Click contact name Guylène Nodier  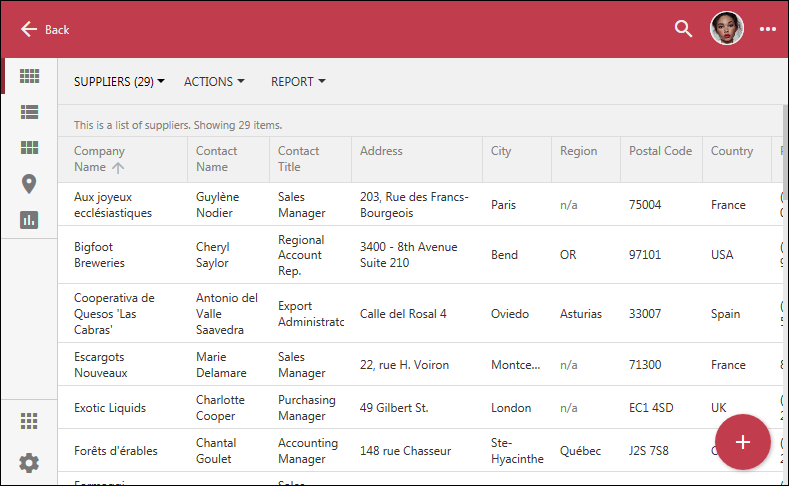pos(217,205)
